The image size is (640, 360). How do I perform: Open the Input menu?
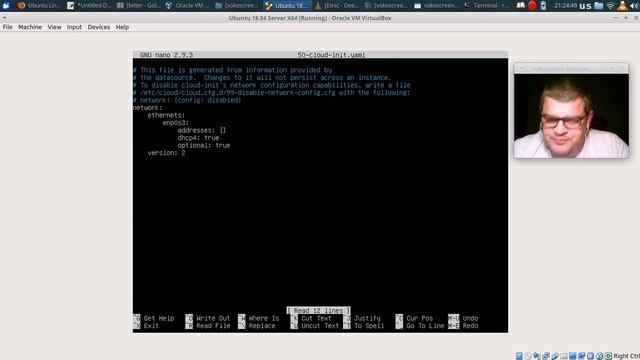click(74, 27)
